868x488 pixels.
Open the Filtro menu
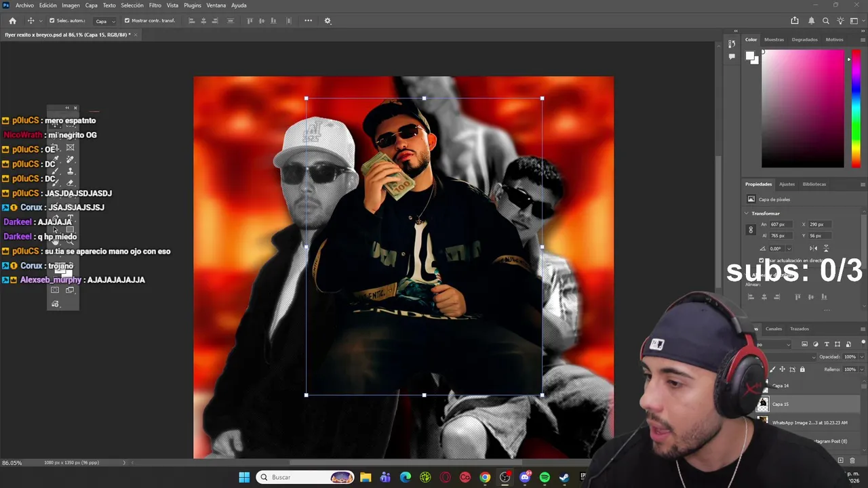155,5
